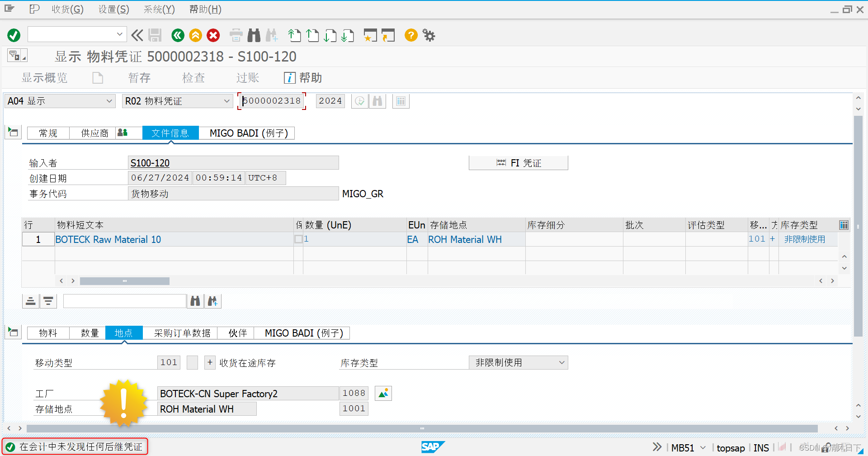Click the table settings icon at grid corner

[844, 225]
